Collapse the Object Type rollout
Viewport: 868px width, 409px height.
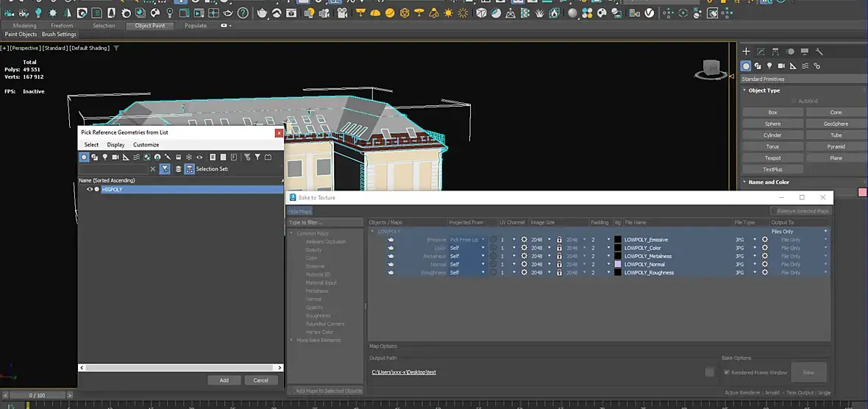click(764, 90)
